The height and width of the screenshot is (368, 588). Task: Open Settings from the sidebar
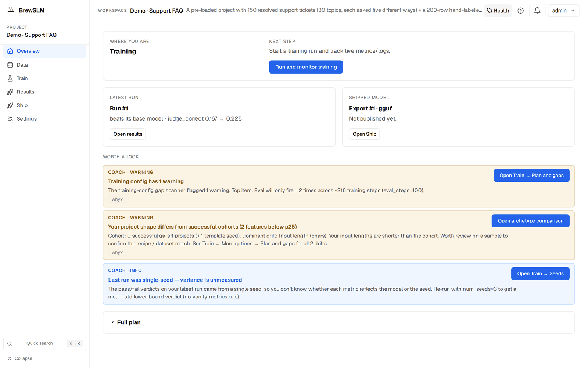pyautogui.click(x=45, y=119)
